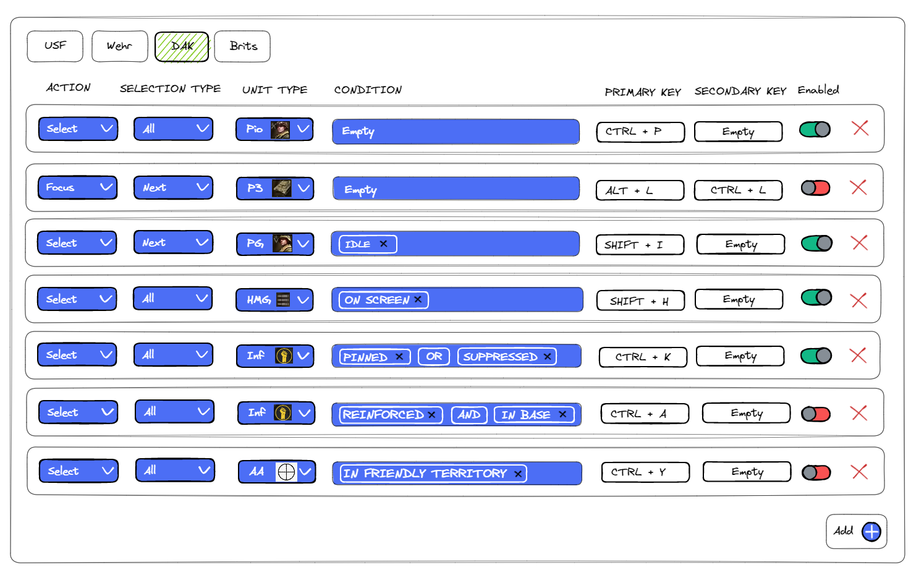This screenshot has height=588, width=924.
Task: Expand the AA unit type dropdown arrow
Action: click(305, 472)
